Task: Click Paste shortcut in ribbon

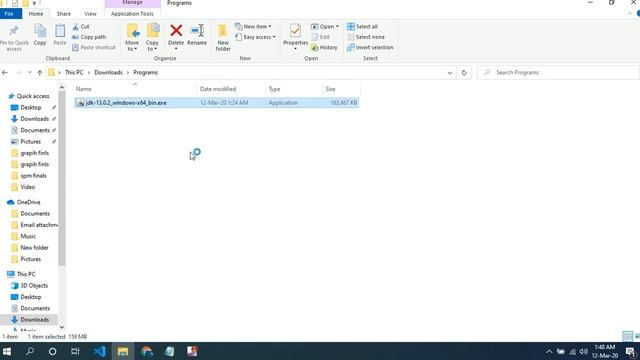Action: 94,47
